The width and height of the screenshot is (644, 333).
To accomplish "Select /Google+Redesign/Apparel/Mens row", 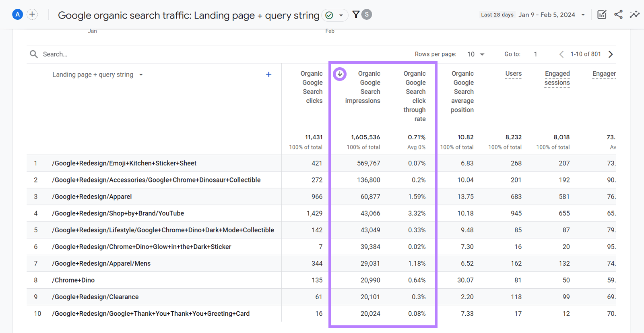I will tap(101, 263).
